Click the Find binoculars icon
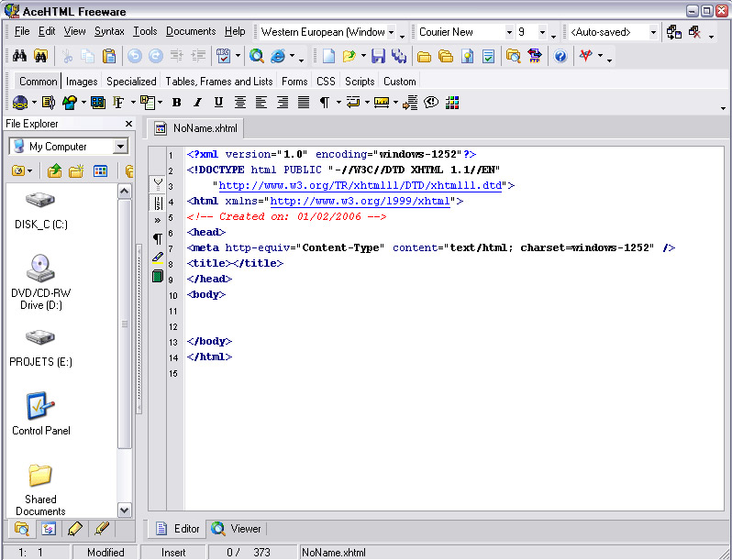Screen dimensions: 732x560 point(19,57)
